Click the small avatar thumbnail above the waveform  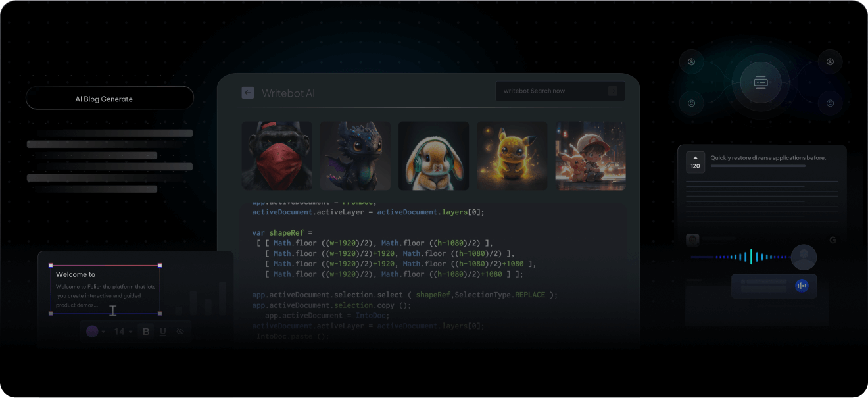coord(692,239)
